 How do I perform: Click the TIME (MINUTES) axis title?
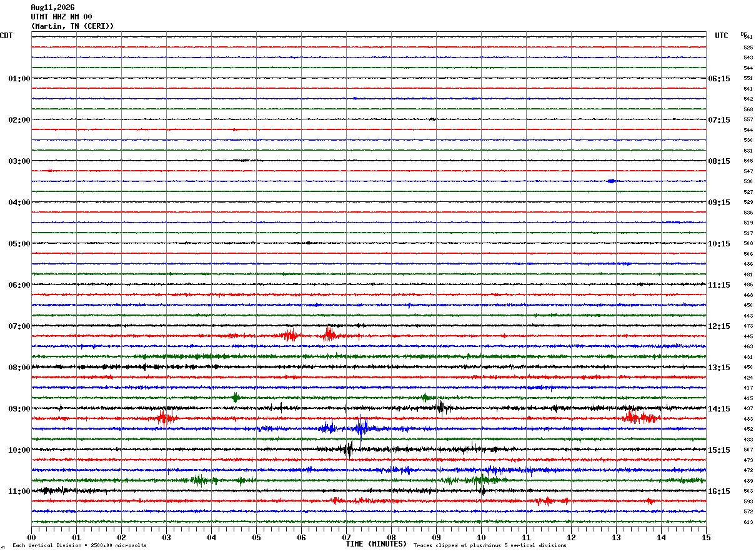376,544
